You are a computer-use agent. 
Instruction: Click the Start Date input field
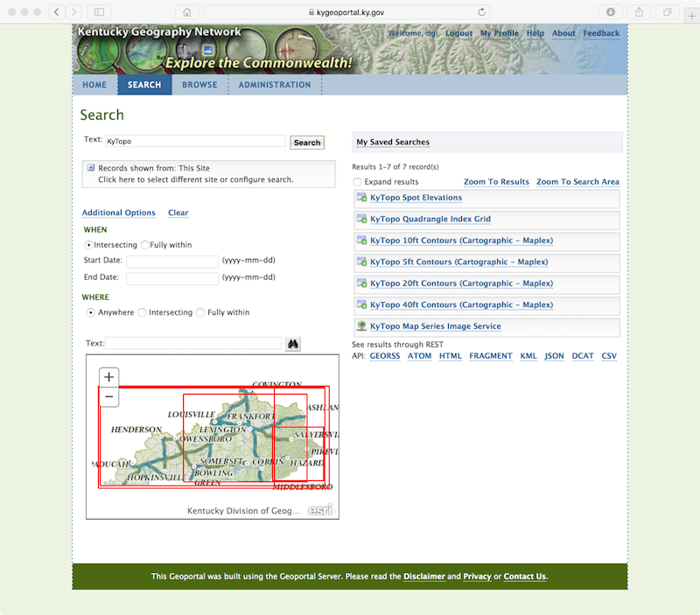click(172, 261)
